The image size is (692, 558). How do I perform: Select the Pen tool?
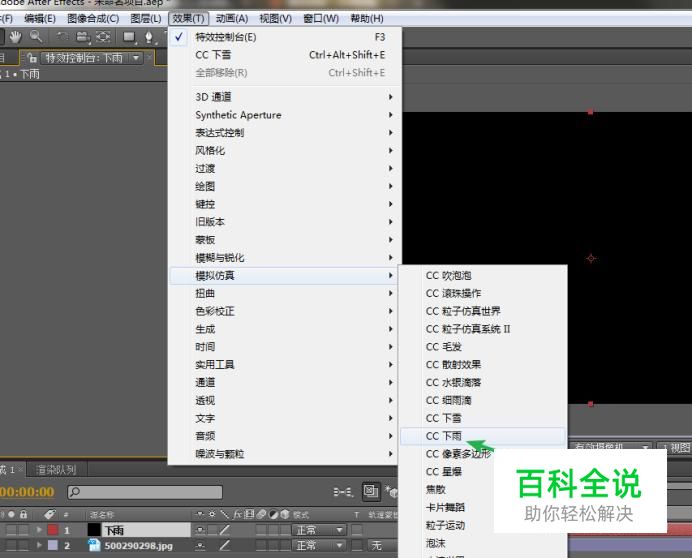(x=149, y=38)
